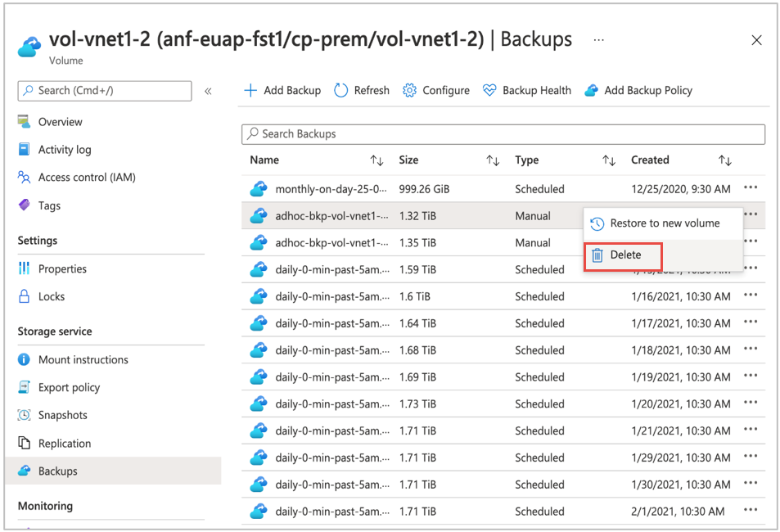780x532 pixels.
Task: Click the Tags icon in sidebar
Action: click(x=25, y=205)
